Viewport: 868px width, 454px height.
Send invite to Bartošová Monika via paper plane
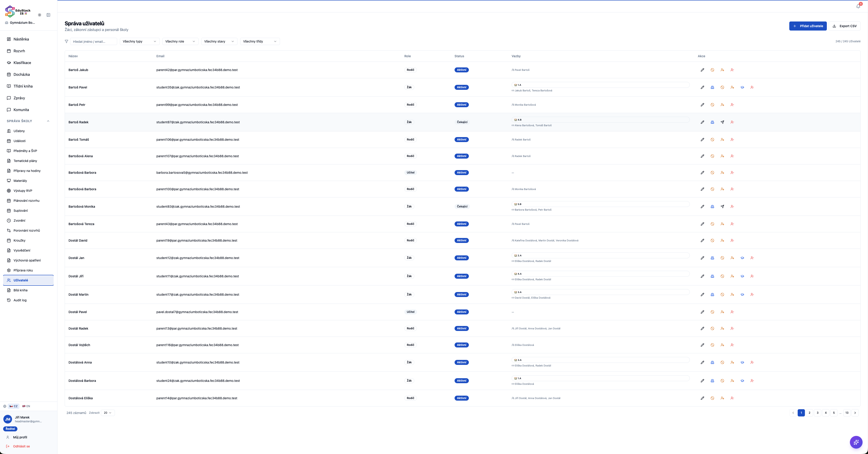click(722, 207)
